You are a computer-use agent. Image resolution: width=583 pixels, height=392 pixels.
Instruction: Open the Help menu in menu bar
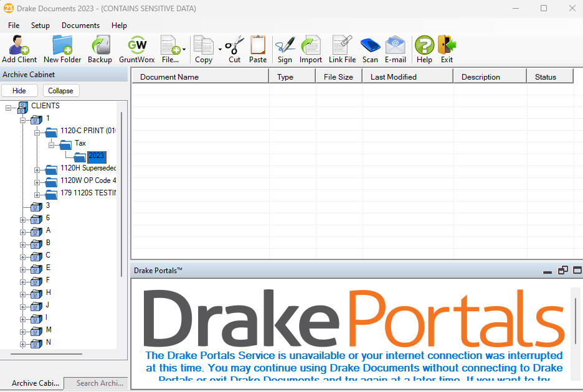coord(120,26)
